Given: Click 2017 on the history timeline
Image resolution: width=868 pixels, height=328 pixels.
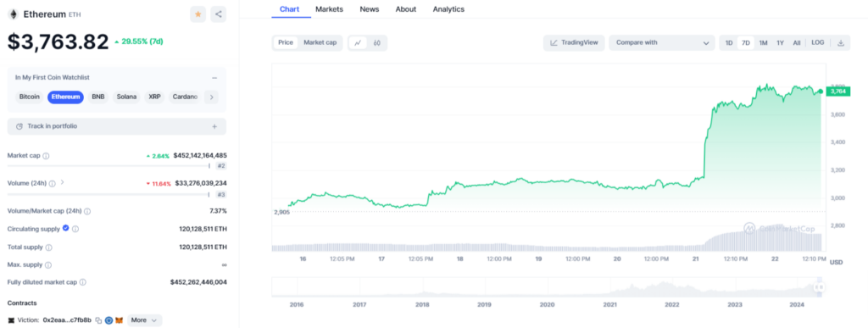Looking at the screenshot, I should click(359, 305).
